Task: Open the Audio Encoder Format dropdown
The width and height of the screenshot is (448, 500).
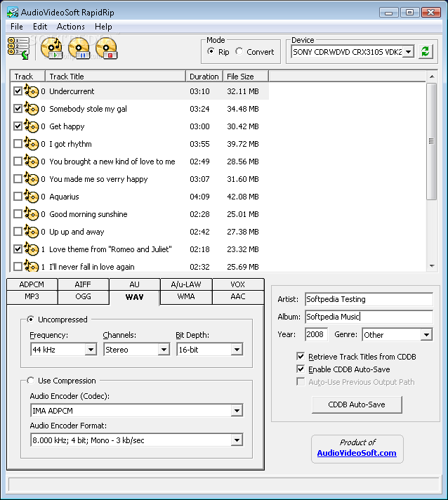Action: (x=237, y=440)
